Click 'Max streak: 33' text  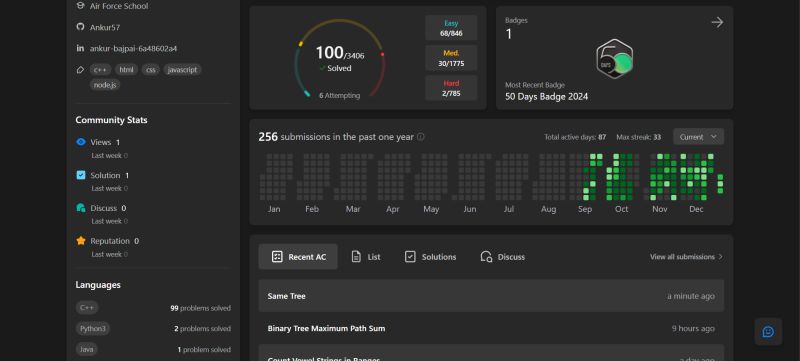tap(638, 137)
